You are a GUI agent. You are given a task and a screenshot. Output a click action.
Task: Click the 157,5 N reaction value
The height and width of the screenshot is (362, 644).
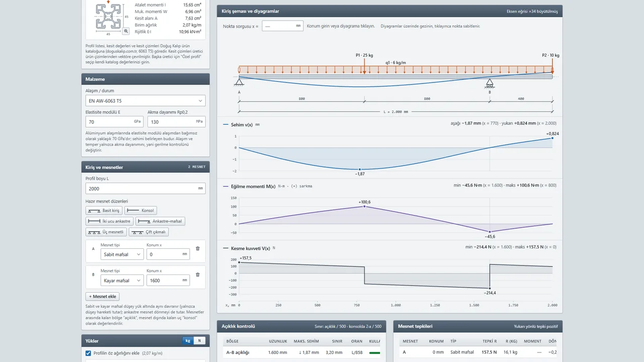[x=490, y=352]
